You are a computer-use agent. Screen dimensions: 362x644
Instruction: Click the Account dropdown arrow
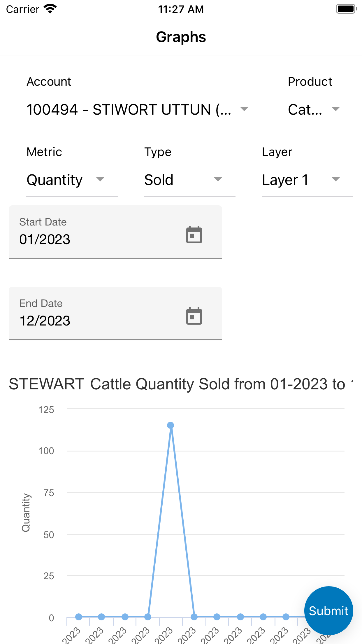(244, 109)
